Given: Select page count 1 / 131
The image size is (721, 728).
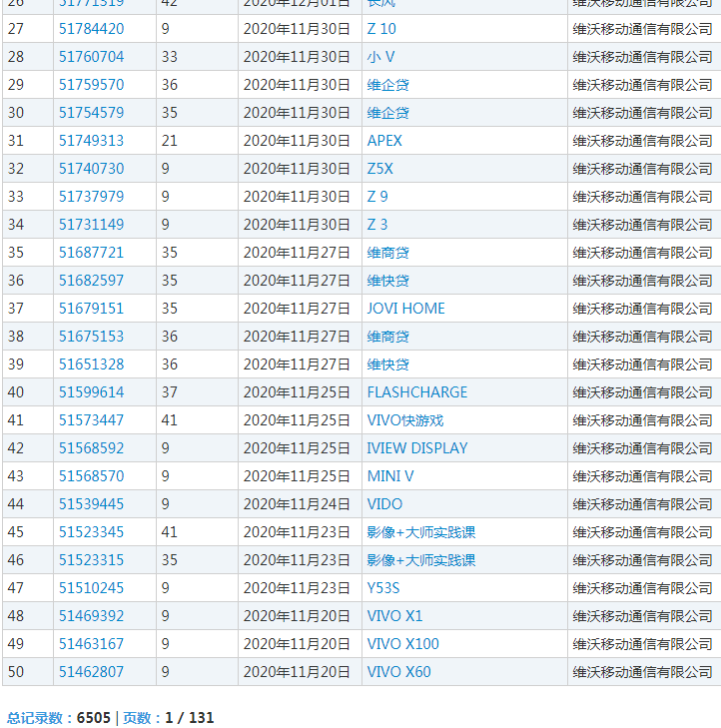Looking at the screenshot, I should pyautogui.click(x=189, y=718).
